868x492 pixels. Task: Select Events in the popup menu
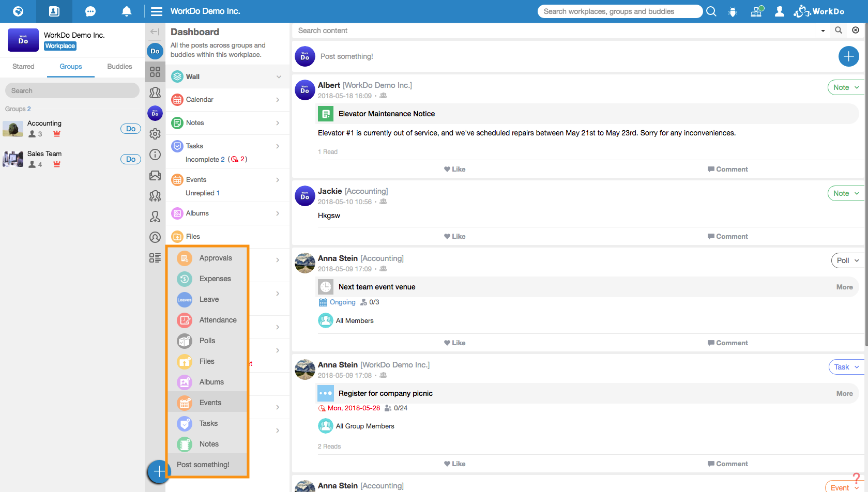pos(208,403)
